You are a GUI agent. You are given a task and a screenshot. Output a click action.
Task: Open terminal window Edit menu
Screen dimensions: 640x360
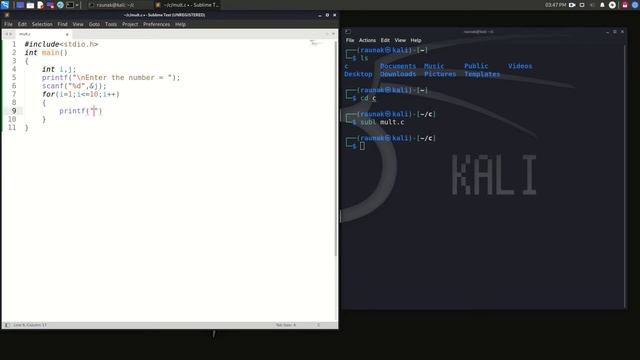tap(385, 40)
